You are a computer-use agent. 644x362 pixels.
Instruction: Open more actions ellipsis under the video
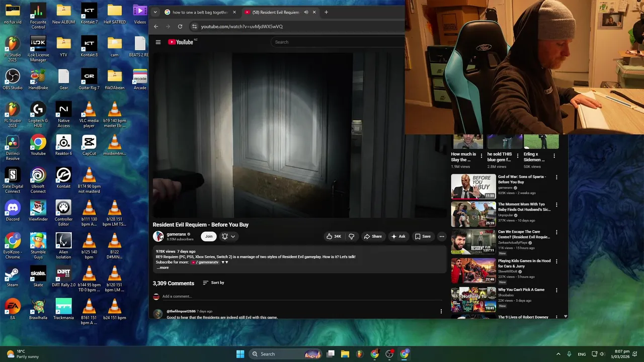(442, 236)
